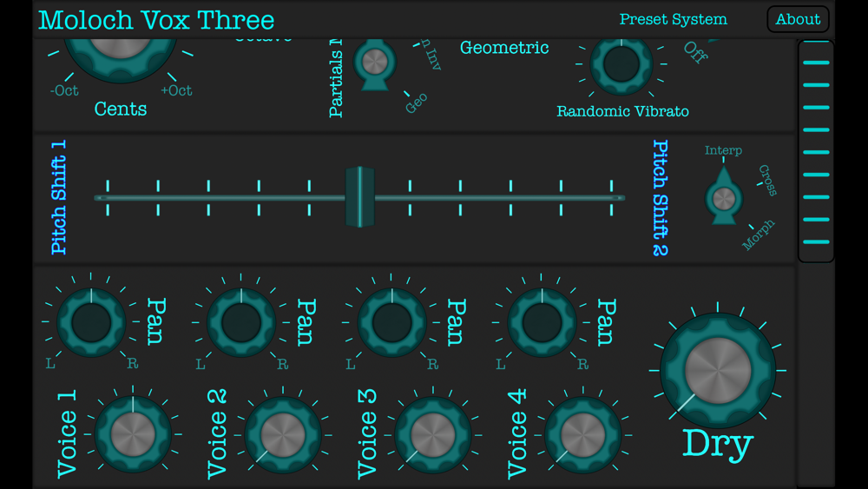Select the Morph mode label
This screenshot has height=489, width=868.
tap(758, 235)
